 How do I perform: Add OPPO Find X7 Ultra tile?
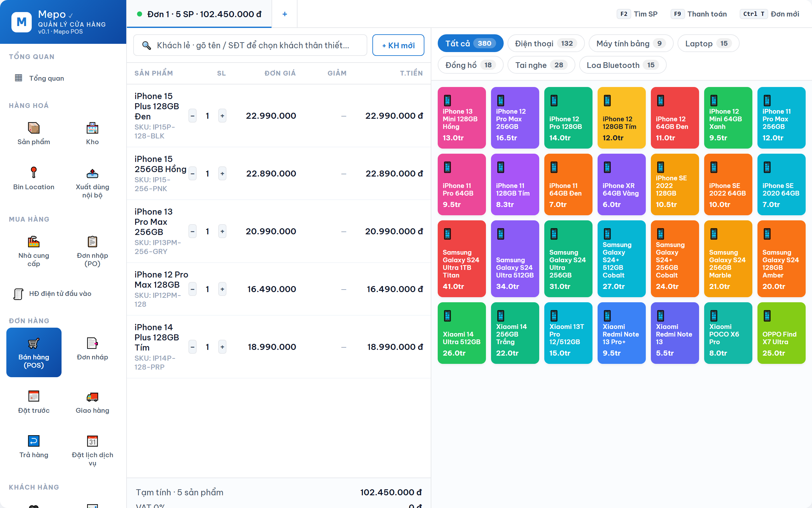(x=782, y=333)
